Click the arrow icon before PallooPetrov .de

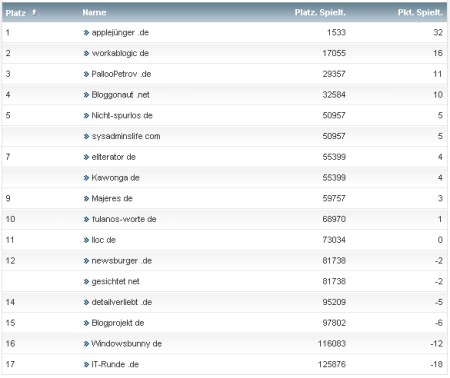(86, 74)
